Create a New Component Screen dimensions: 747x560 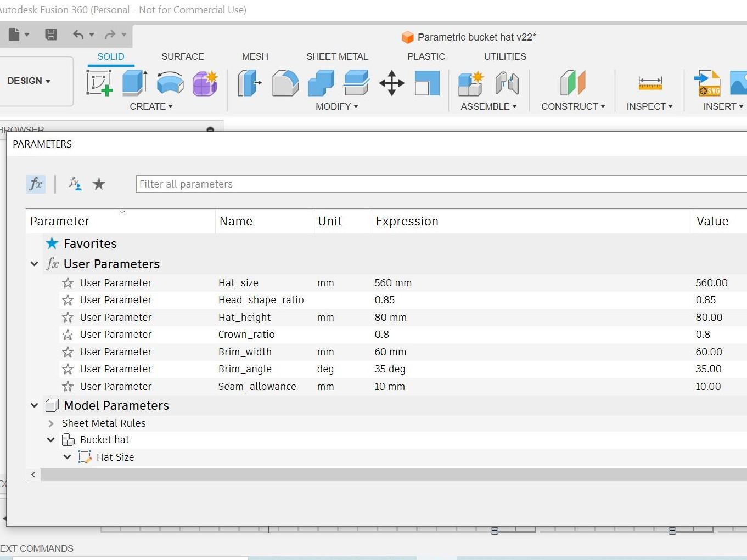coord(471,83)
